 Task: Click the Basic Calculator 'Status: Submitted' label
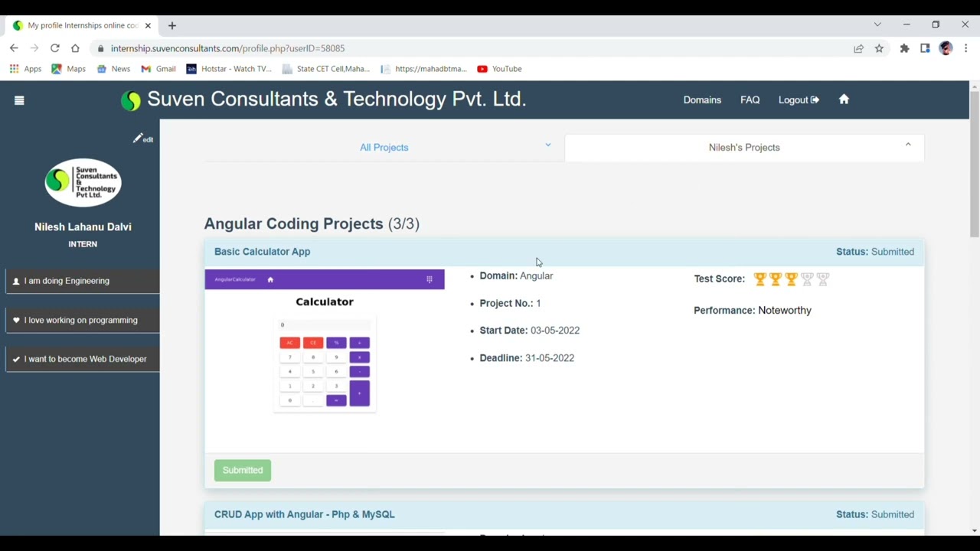pos(875,252)
